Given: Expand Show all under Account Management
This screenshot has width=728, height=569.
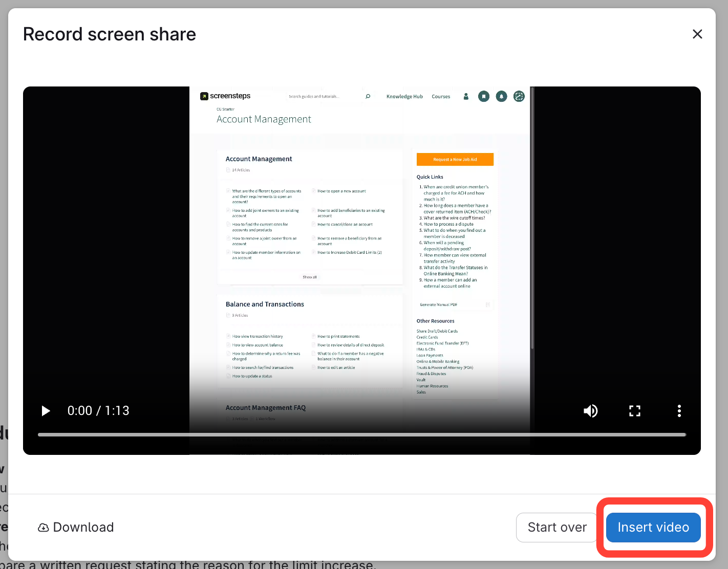Looking at the screenshot, I should click(x=310, y=277).
